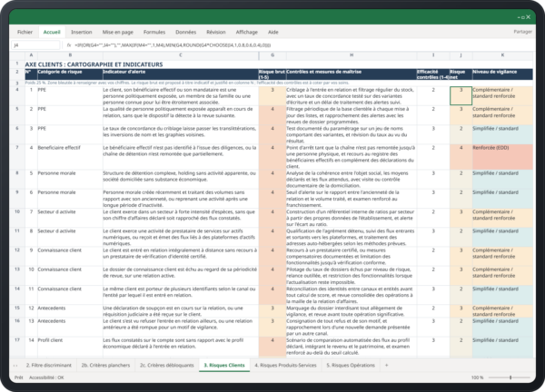545x392 pixels.
Task: Click Antecedents cell in row 15
Action: [x=70, y=311]
